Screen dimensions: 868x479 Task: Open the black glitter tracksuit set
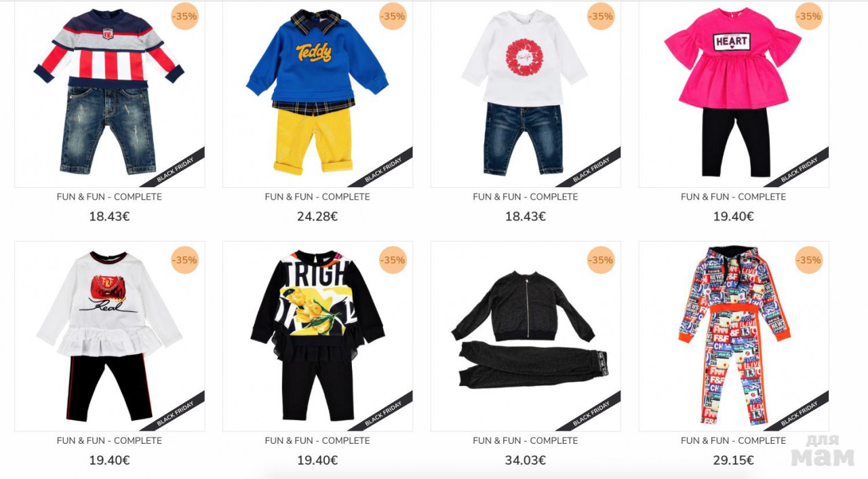tap(526, 336)
